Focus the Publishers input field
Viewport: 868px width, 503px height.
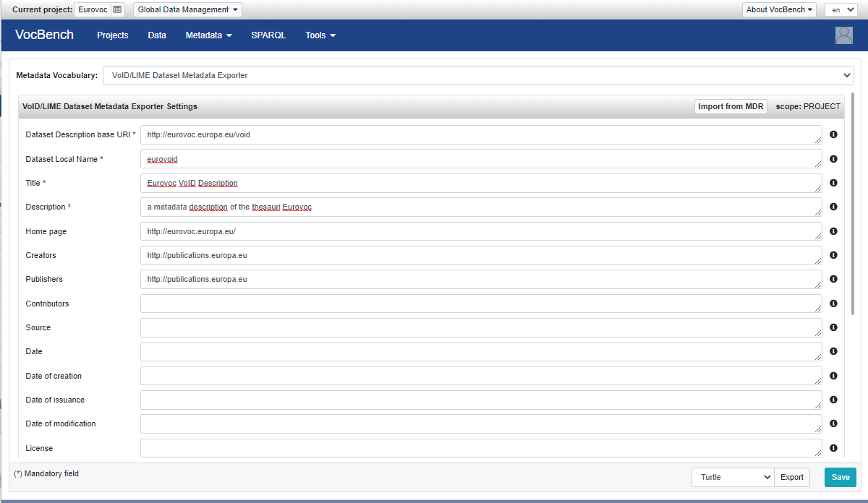tap(481, 279)
